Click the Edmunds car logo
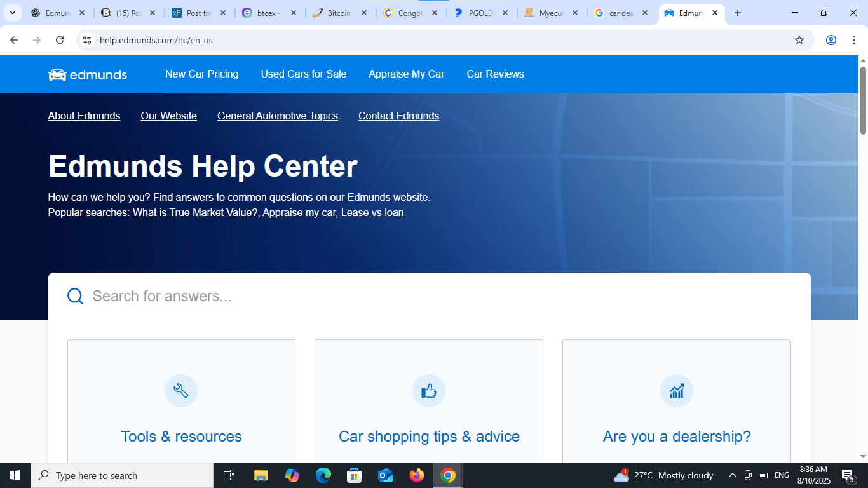The image size is (868, 488). point(88,74)
